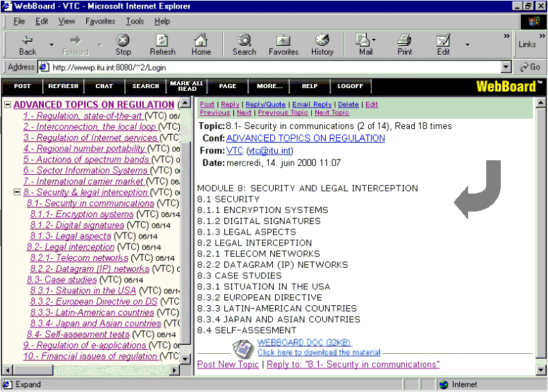Viewport: 548px width, 392px height.
Task: Click the Stop icon in the toolbar
Action: pos(123,40)
